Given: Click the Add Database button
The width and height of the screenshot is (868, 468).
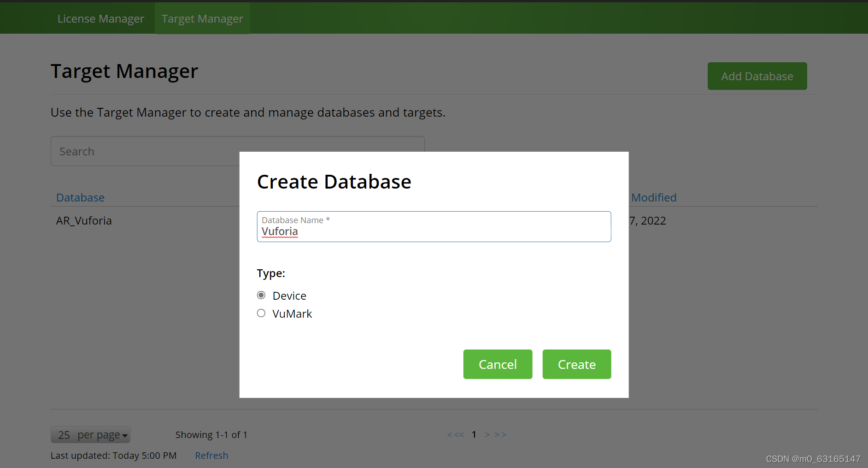Looking at the screenshot, I should [x=757, y=76].
